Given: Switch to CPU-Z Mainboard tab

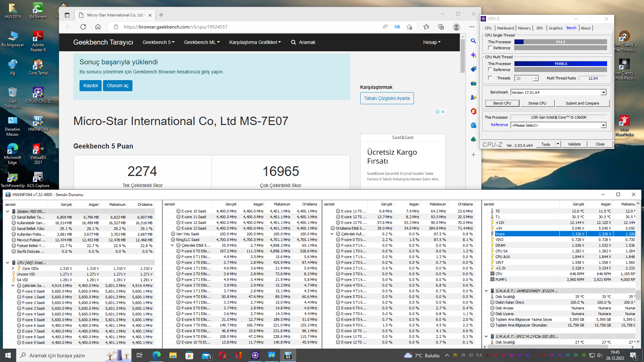Looking at the screenshot, I should (x=505, y=28).
